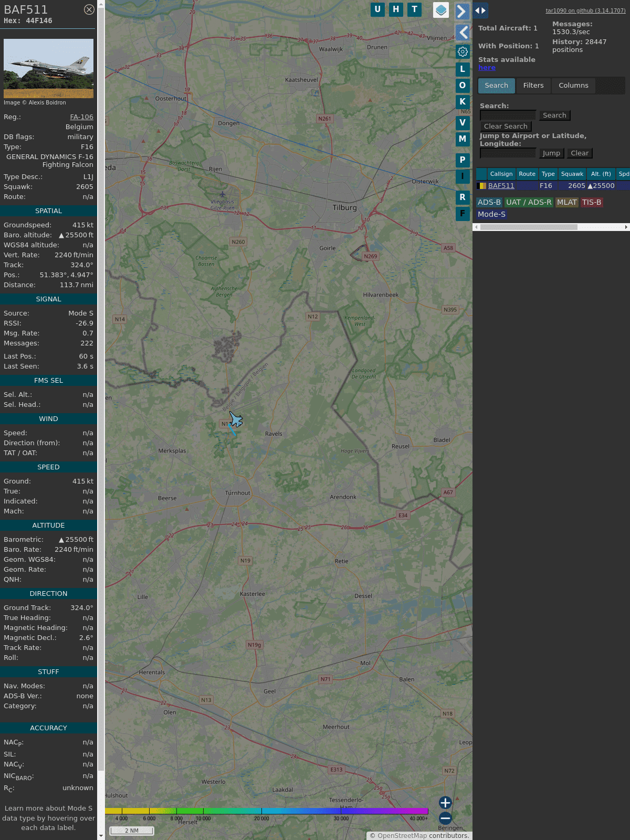Click the Clear button next to Jump
630x840 pixels.
[x=580, y=153]
